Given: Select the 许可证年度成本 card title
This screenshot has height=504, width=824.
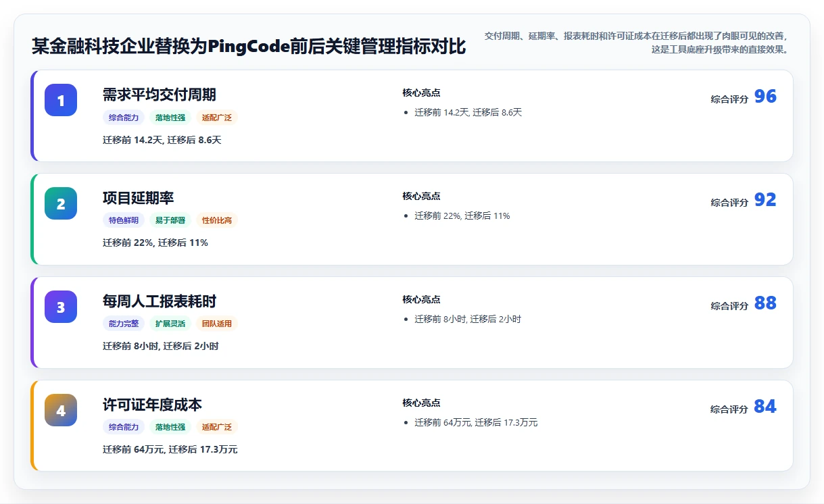Looking at the screenshot, I should (152, 405).
